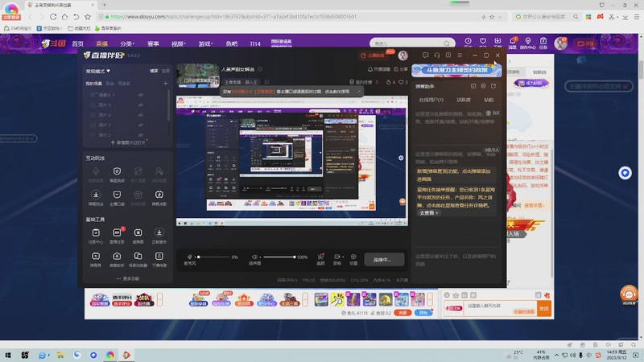Click 新增图片幻灯片 to add a slideshow
This screenshot has width=644, height=362.
128,142
